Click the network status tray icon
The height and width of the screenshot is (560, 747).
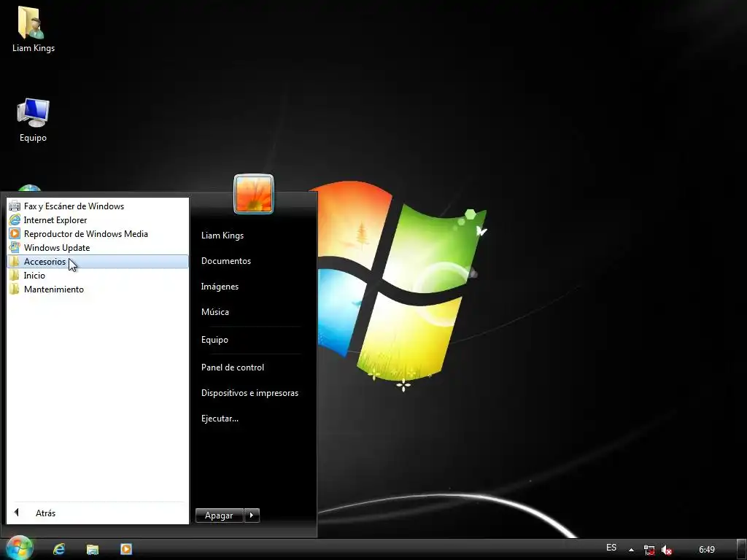[x=649, y=550]
